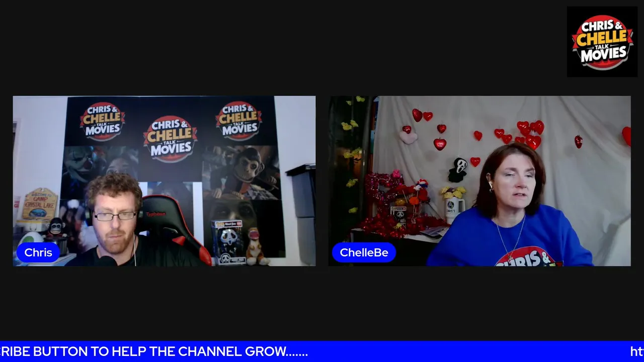This screenshot has height=362, width=644.
Task: Click the scrolling subscribe ticker text
Action: [154, 351]
